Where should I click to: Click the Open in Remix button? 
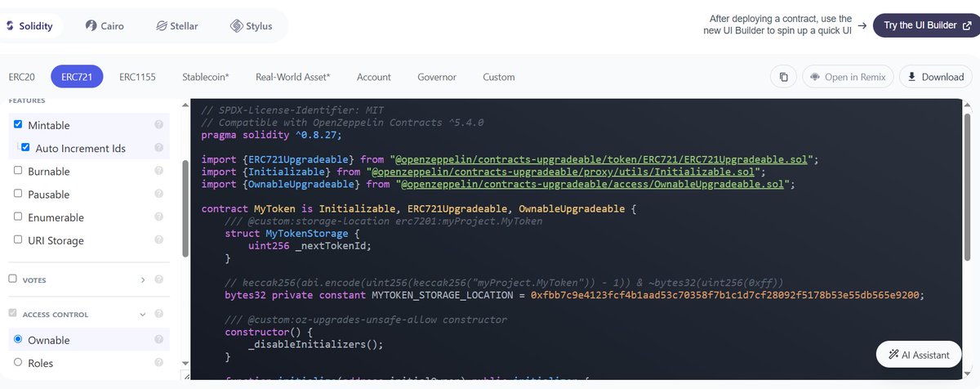[849, 77]
